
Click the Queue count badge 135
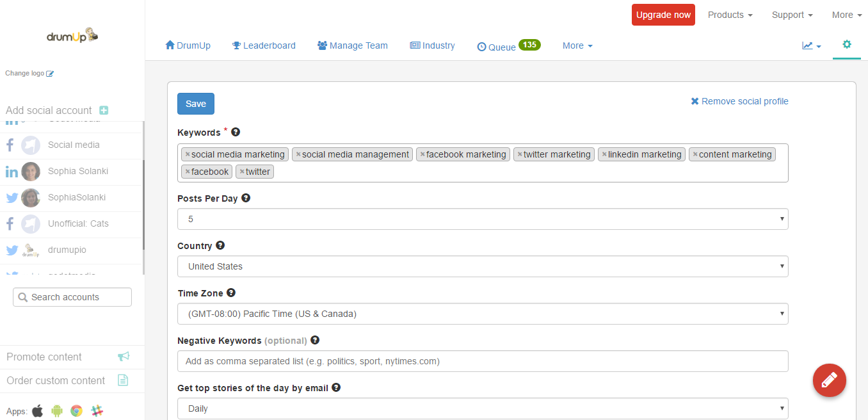click(x=529, y=45)
